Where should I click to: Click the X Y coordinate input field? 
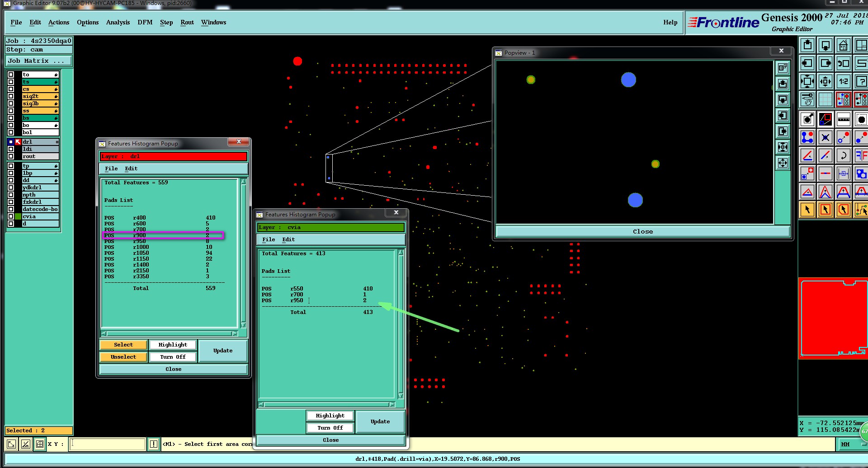pos(108,444)
